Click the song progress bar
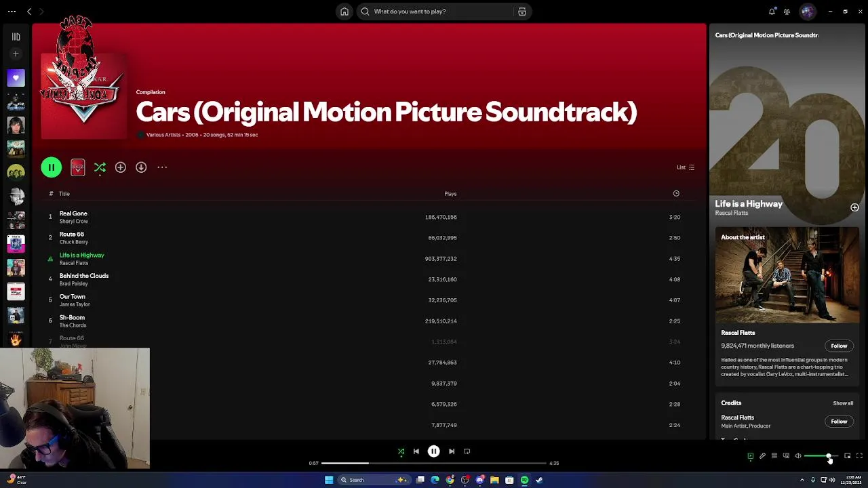Screen dimensions: 868x488 click(x=434, y=464)
